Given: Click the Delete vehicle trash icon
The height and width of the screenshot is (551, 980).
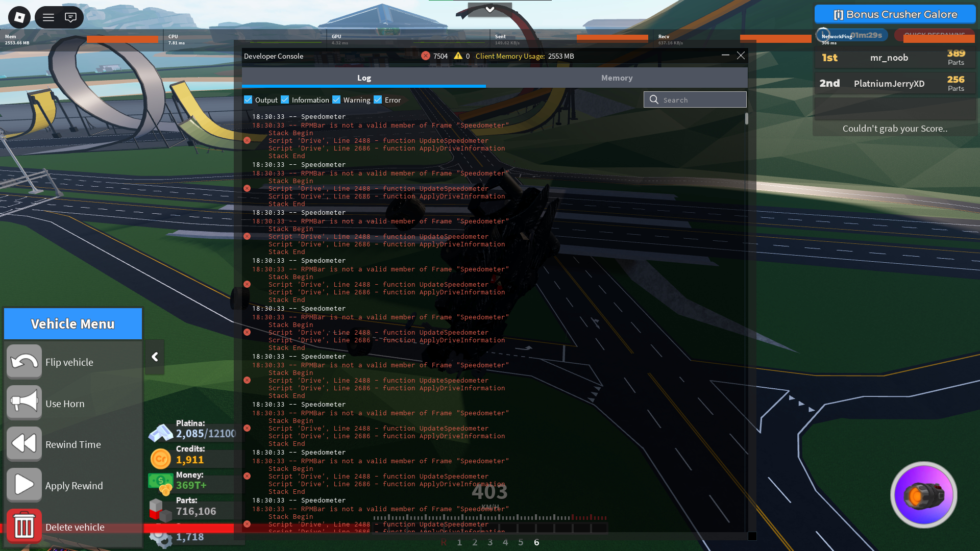Looking at the screenshot, I should 24,526.
